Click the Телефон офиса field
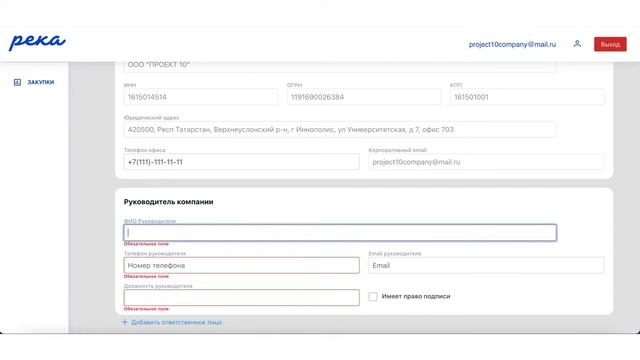The image size is (640, 360). tap(242, 162)
